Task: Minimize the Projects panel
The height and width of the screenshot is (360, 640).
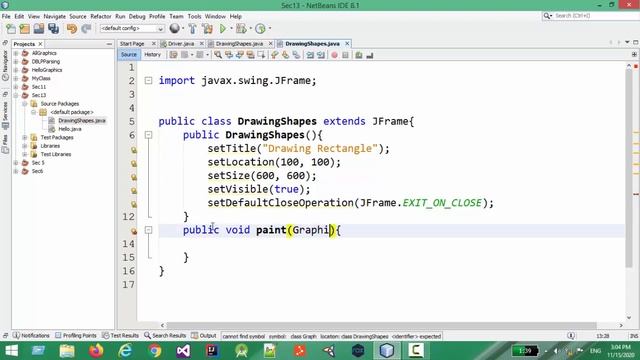Action: click(x=109, y=44)
